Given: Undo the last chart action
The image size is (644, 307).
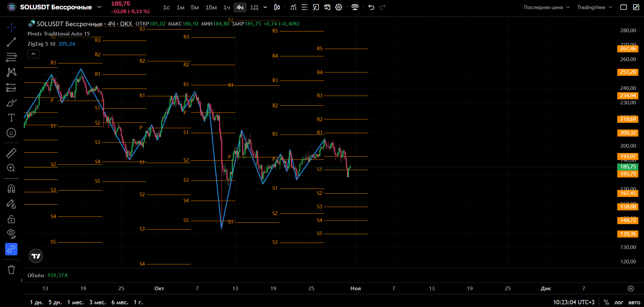Looking at the screenshot, I should (x=371, y=7).
